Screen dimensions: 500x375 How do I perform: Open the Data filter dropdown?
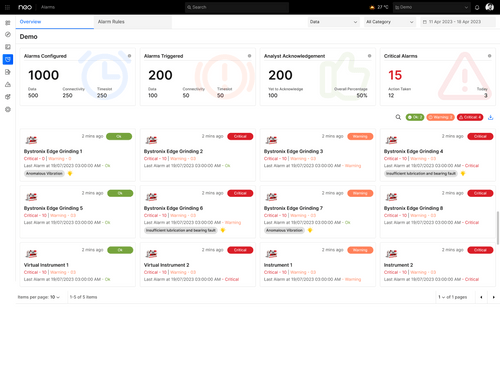click(x=333, y=22)
